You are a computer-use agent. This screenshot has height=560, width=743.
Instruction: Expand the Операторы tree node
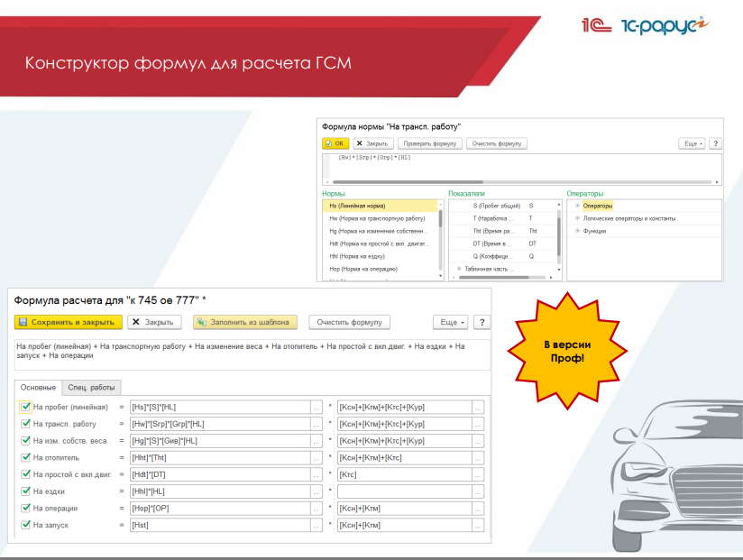click(577, 206)
